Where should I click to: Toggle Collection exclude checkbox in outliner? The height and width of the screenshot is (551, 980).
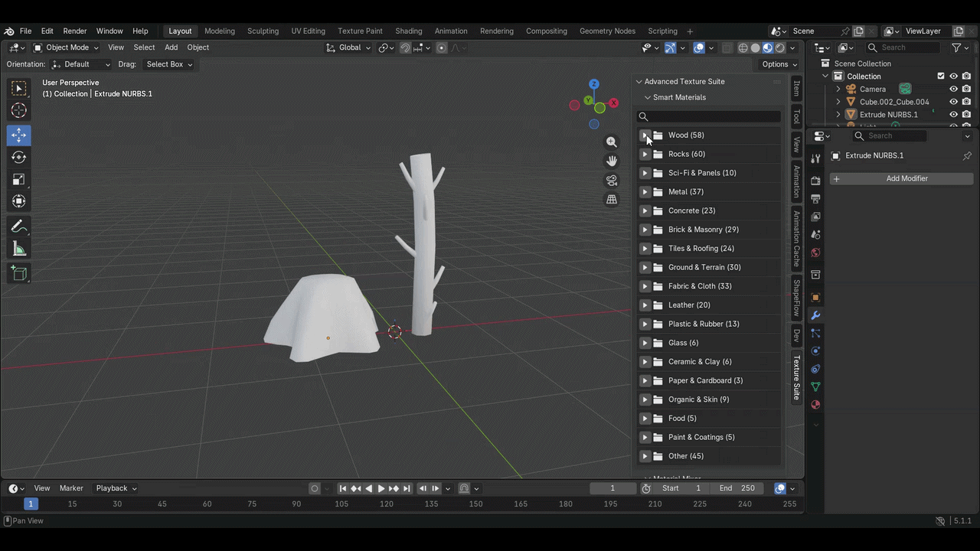(x=941, y=77)
